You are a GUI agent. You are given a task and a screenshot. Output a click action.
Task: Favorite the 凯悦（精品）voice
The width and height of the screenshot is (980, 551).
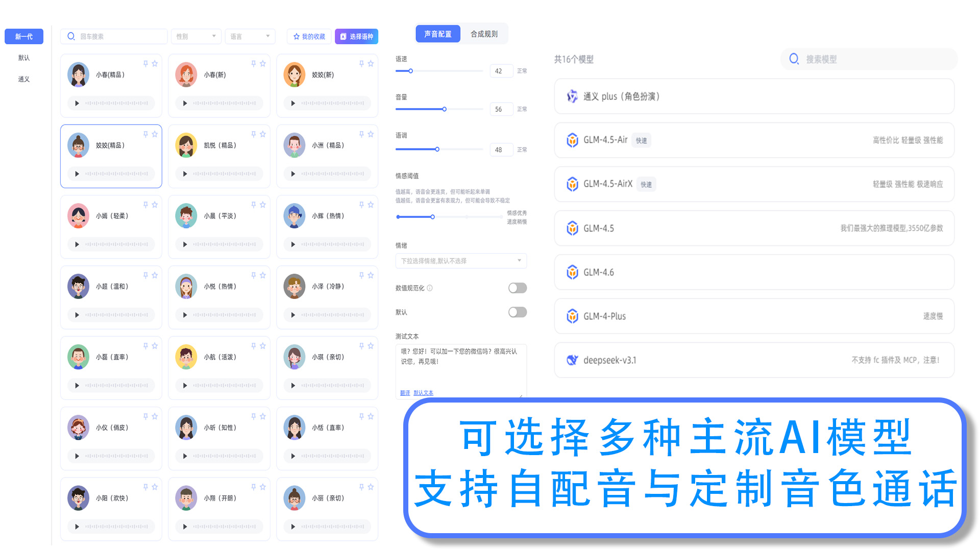click(263, 134)
